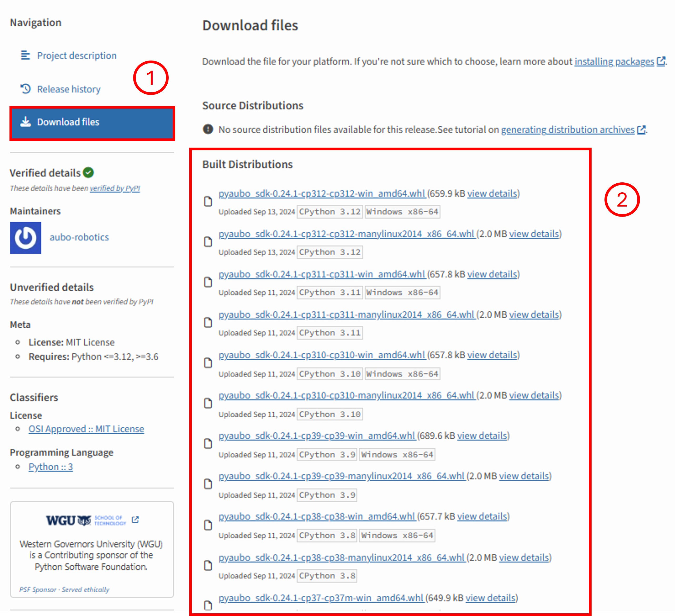Image resolution: width=675 pixels, height=616 pixels.
Task: Download cp39 win_amd64 wheel file
Action: click(x=317, y=436)
